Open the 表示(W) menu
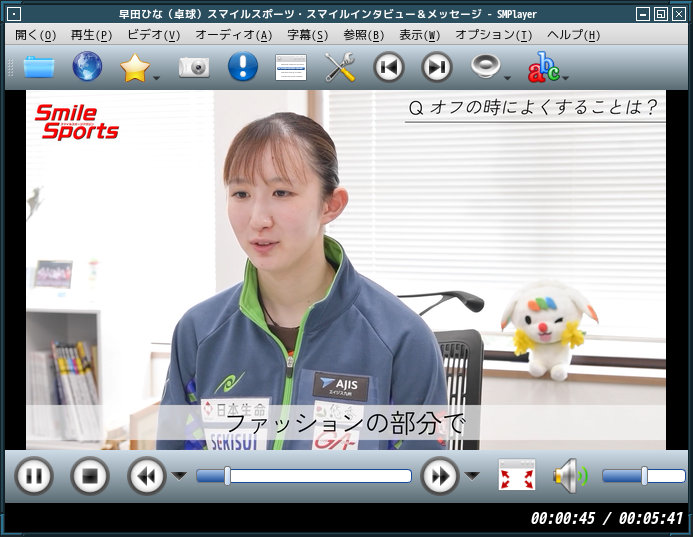This screenshot has width=693, height=537. pyautogui.click(x=420, y=35)
